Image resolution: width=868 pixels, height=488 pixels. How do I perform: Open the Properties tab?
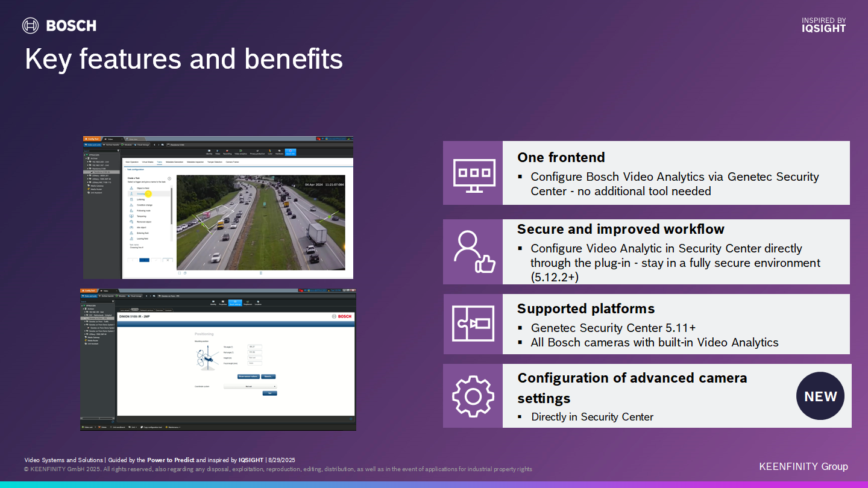pyautogui.click(x=223, y=304)
